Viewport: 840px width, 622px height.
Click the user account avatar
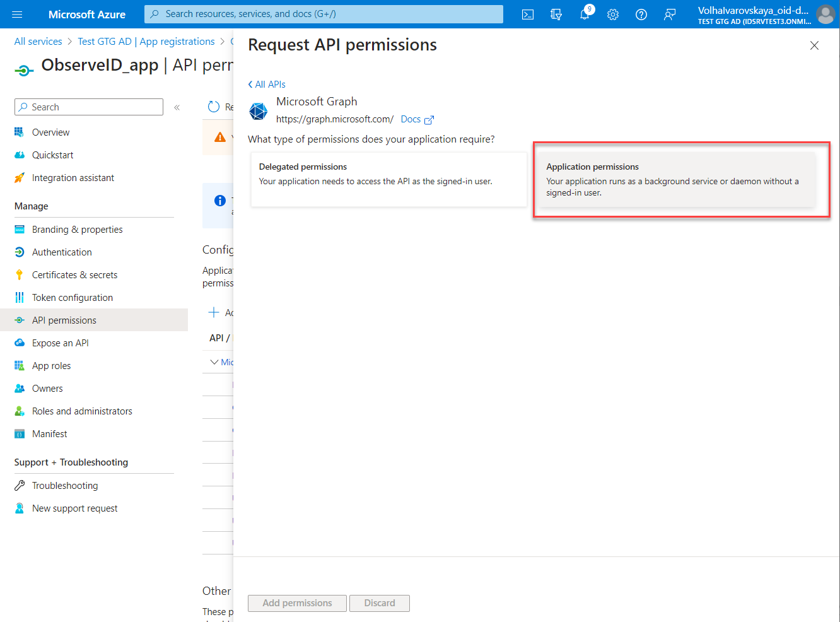click(x=825, y=15)
